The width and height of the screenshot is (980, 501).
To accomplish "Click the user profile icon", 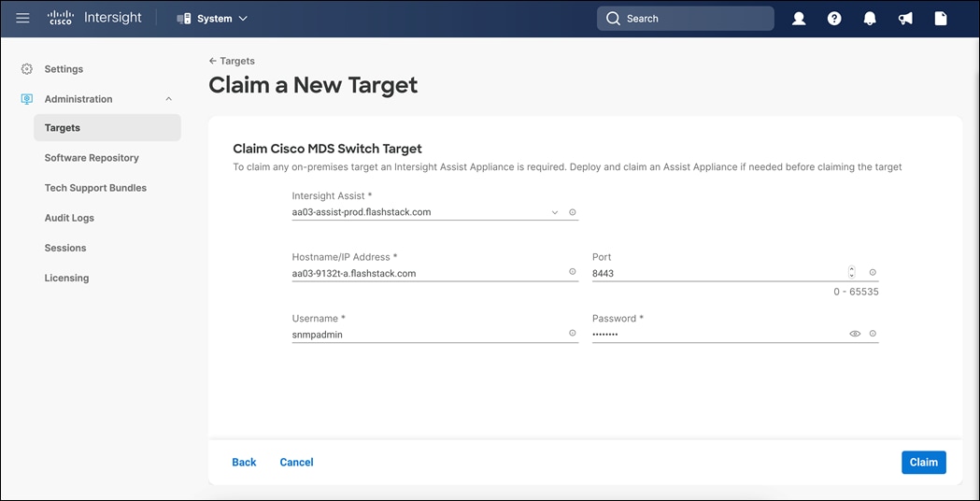I will point(799,19).
